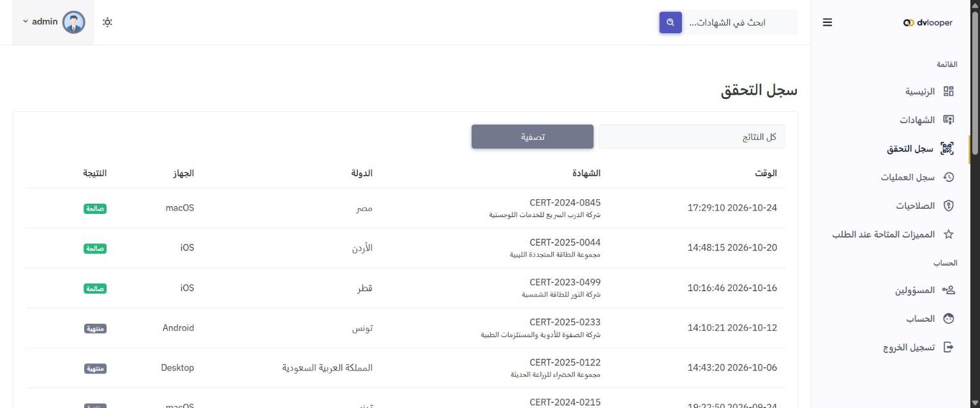Click the country cell قطر

[365, 288]
